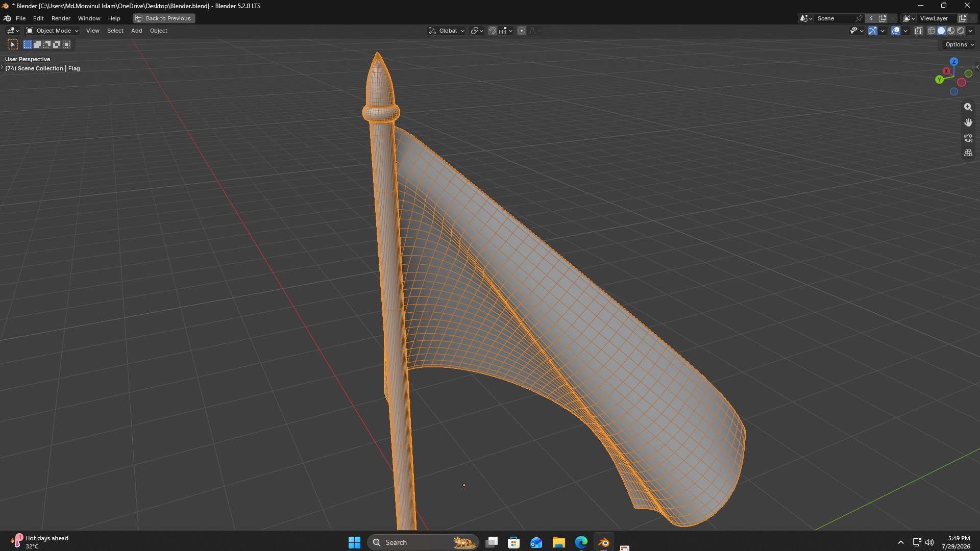980x551 pixels.
Task: Open the Windows Start menu
Action: [x=354, y=542]
